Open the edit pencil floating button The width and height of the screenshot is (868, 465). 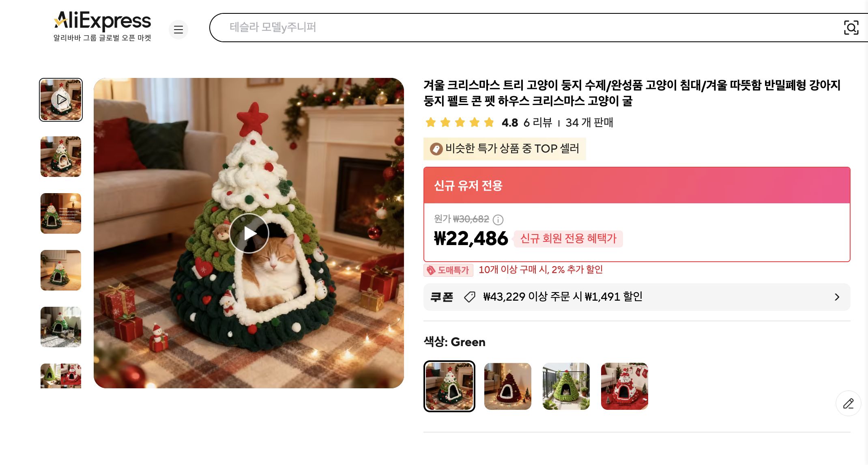click(848, 403)
